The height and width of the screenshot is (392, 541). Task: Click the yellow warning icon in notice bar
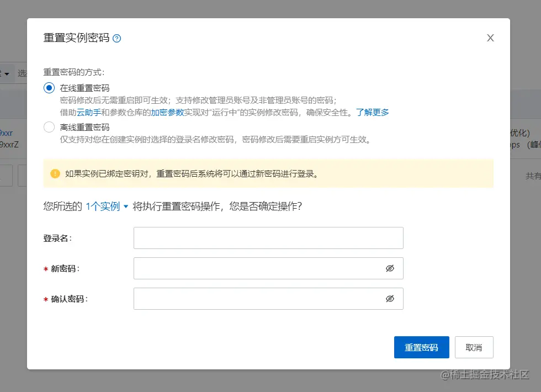[x=55, y=173]
